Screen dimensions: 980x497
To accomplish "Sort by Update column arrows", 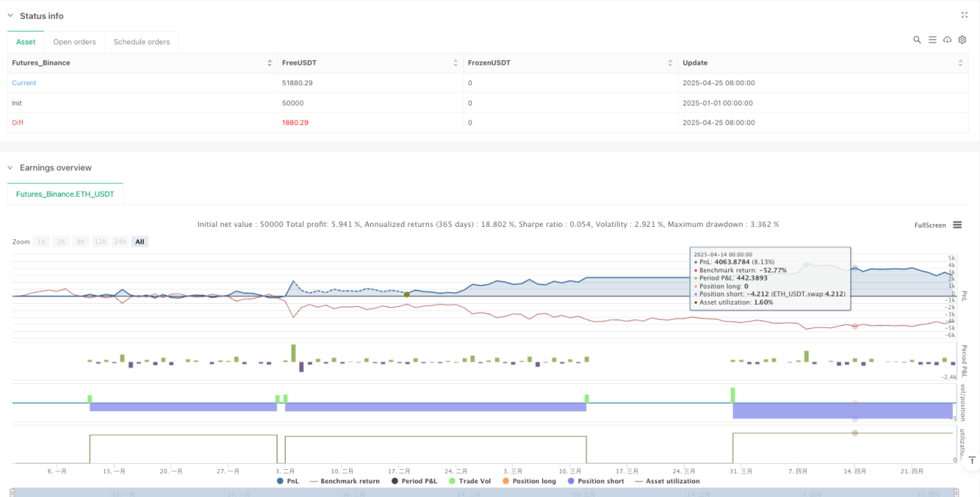I will [x=962, y=63].
